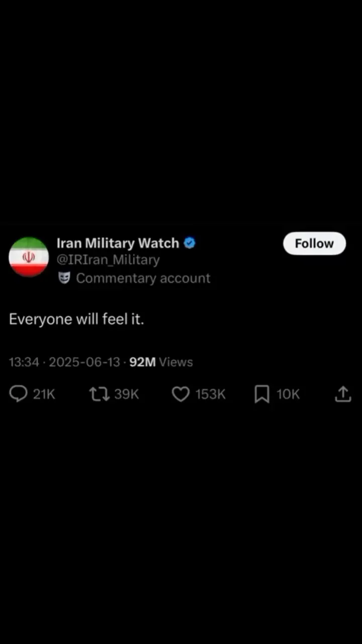Open the Commentary account label
The height and width of the screenshot is (644, 362).
(x=143, y=278)
